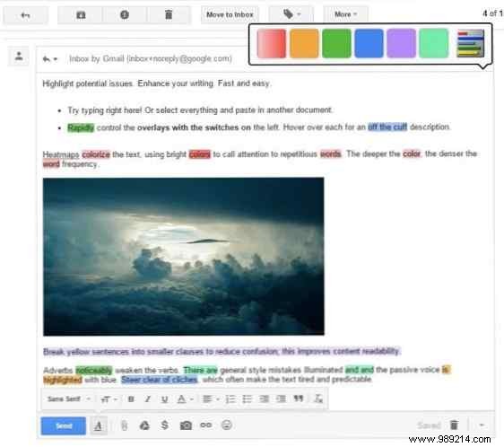Toggle italic formatting
Screen dimensions: 504x447
148,399
